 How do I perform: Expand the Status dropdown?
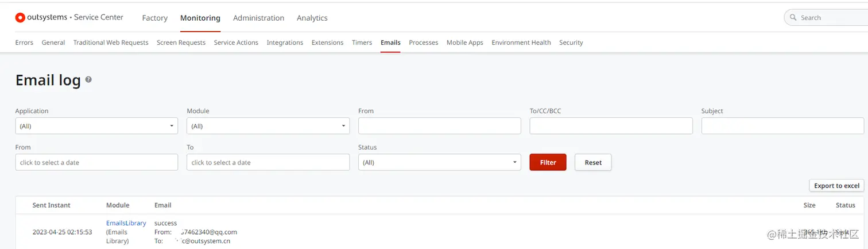439,162
